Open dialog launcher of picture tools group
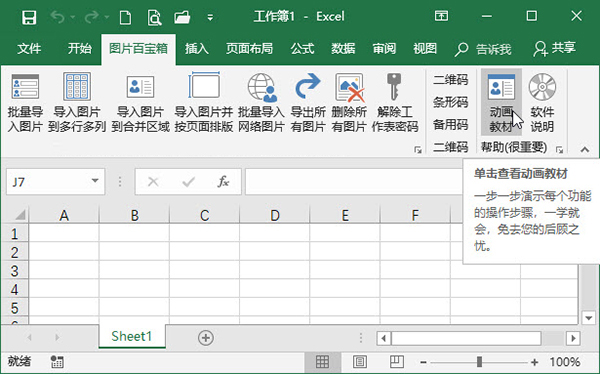Viewport: 600px width, 374px height. point(418,150)
